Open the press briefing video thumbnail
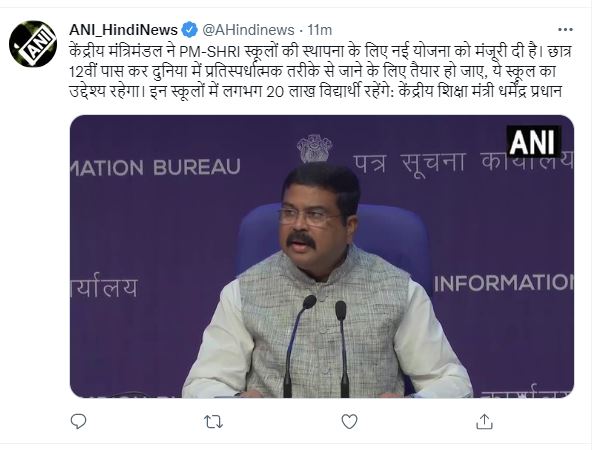Viewport: 612px width, 450px height. point(322,256)
